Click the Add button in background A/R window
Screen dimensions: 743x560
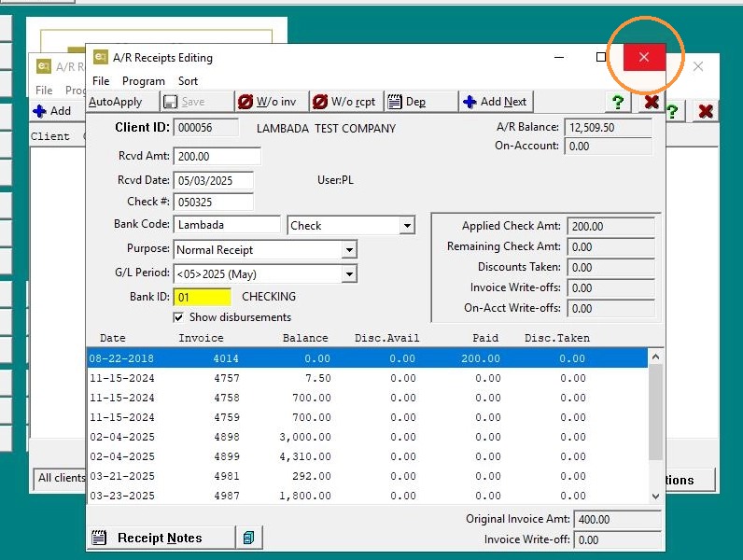pos(53,111)
